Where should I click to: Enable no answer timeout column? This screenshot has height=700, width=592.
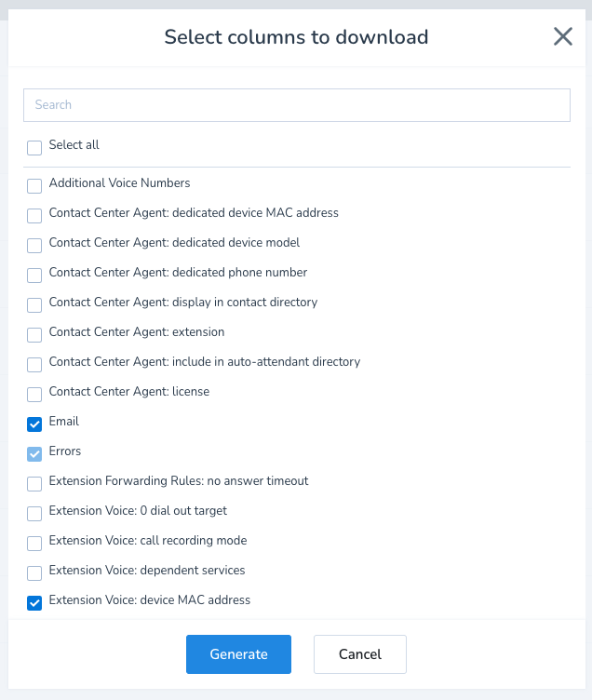click(x=34, y=483)
